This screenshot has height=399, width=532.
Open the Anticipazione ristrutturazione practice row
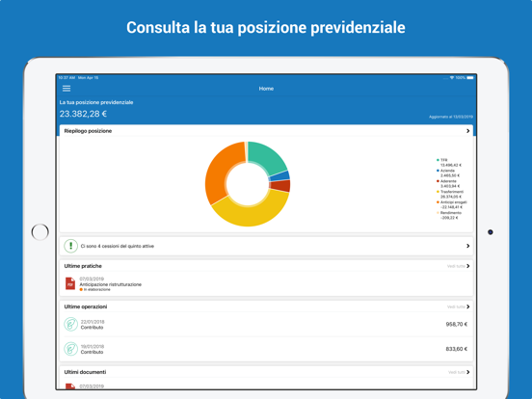pyautogui.click(x=266, y=283)
